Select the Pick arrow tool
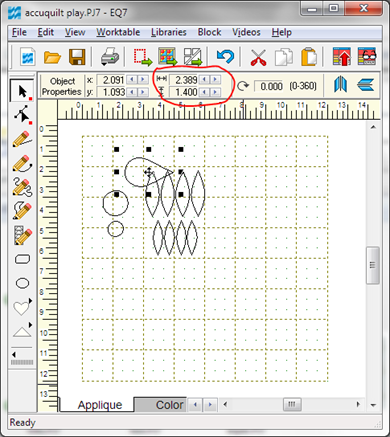This screenshot has height=437, width=390. (22, 91)
